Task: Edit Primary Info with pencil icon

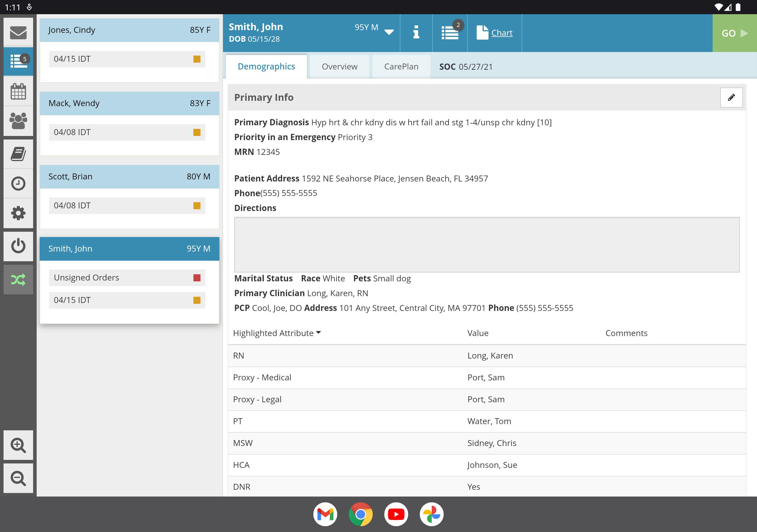Action: click(x=731, y=97)
